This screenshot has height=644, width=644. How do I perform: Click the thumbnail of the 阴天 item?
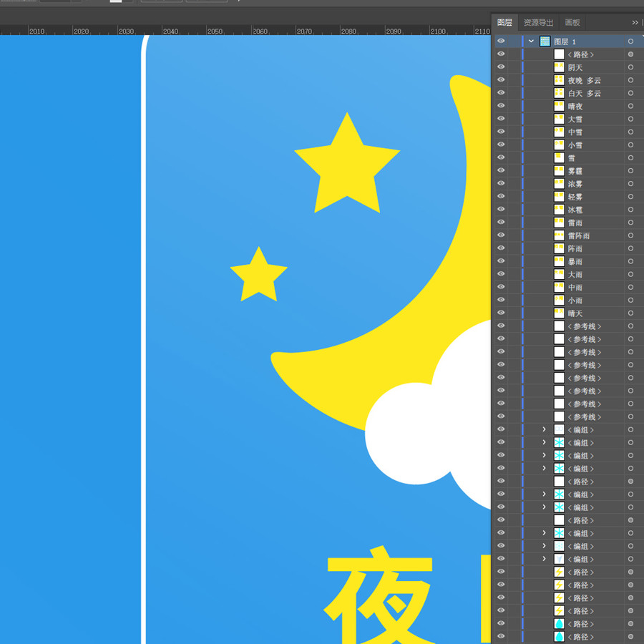(559, 67)
